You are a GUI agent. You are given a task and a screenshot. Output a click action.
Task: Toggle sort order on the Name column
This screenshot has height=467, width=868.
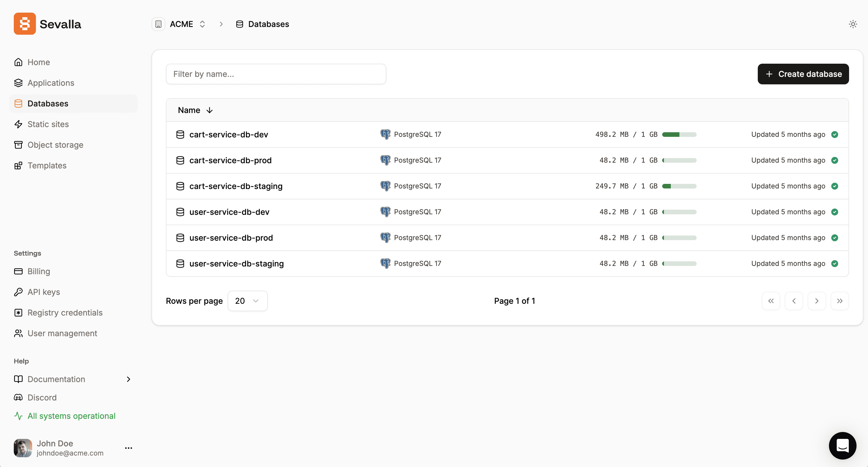[x=209, y=110]
